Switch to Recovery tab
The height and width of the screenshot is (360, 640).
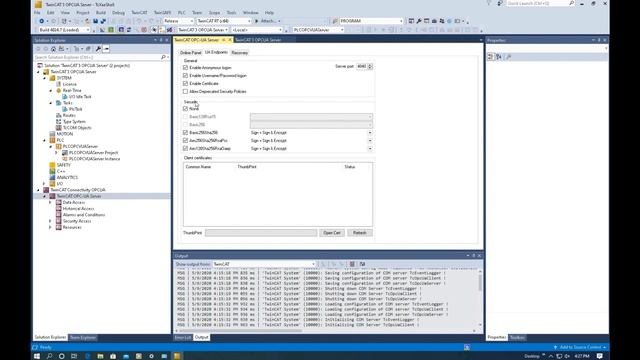(x=240, y=53)
